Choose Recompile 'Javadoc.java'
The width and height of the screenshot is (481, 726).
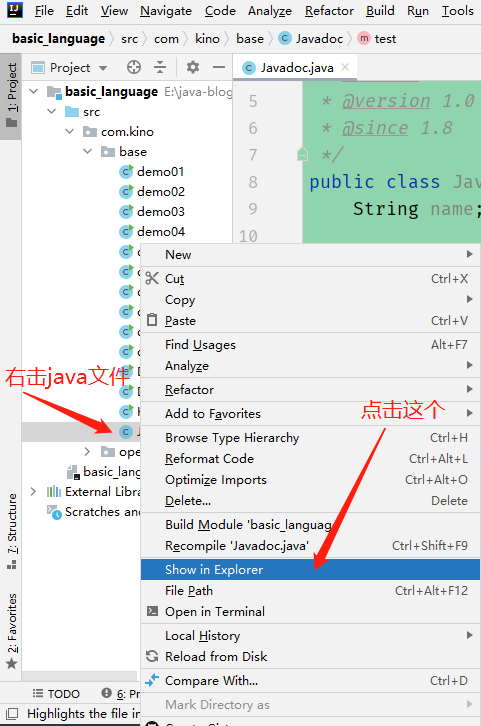[310, 545]
